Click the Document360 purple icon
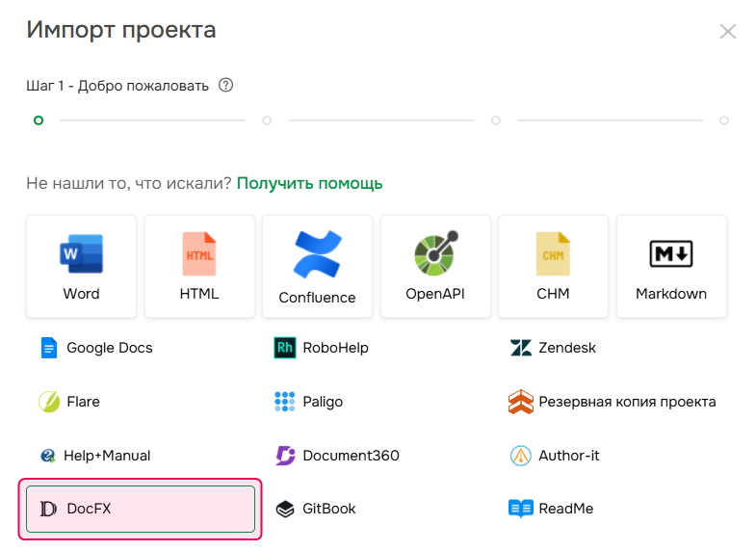The width and height of the screenshot is (756, 551). (x=285, y=456)
